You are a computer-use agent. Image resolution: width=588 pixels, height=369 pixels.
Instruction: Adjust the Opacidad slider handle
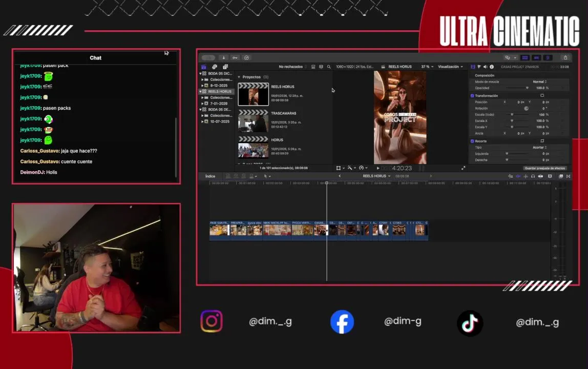click(527, 88)
